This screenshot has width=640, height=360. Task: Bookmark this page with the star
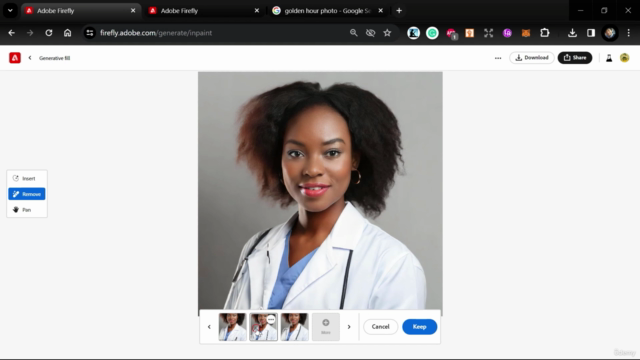click(387, 33)
